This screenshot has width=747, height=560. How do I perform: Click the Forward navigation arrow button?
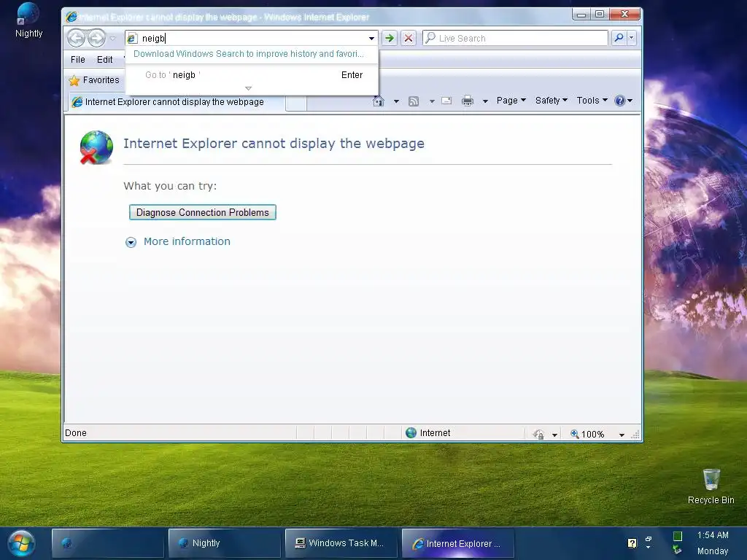(x=97, y=38)
